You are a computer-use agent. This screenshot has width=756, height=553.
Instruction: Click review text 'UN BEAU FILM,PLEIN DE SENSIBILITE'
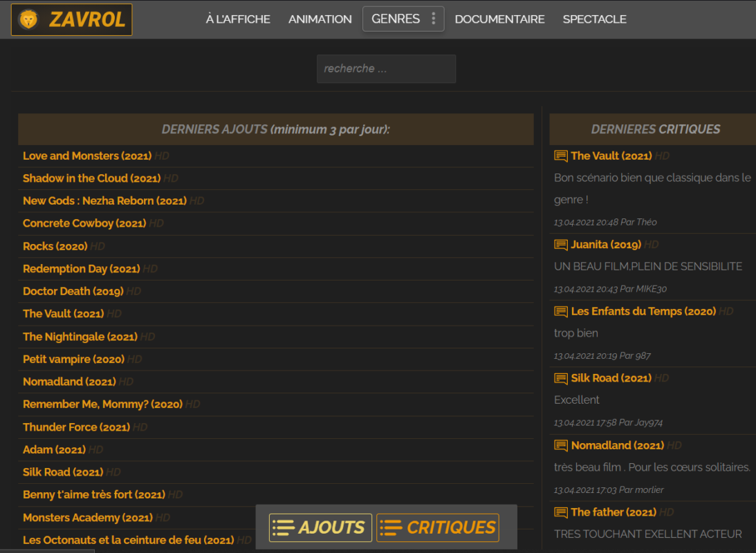pyautogui.click(x=648, y=266)
